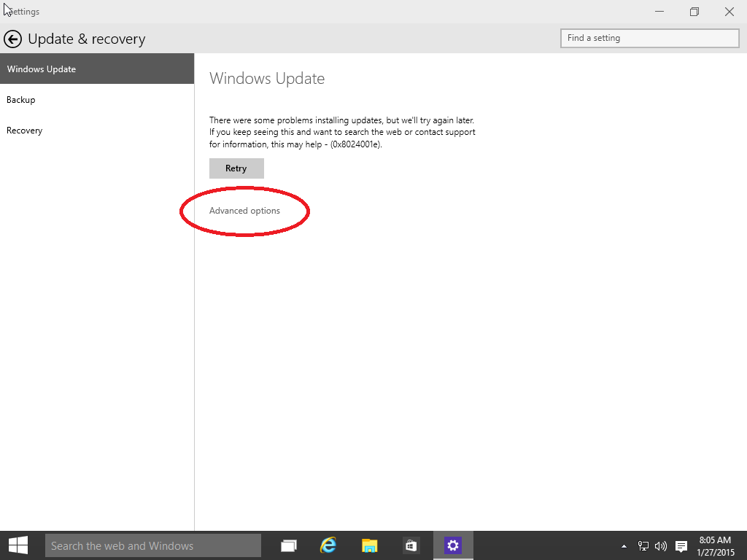The image size is (747, 560).
Task: Open the Windows Start menu
Action: coord(18,545)
